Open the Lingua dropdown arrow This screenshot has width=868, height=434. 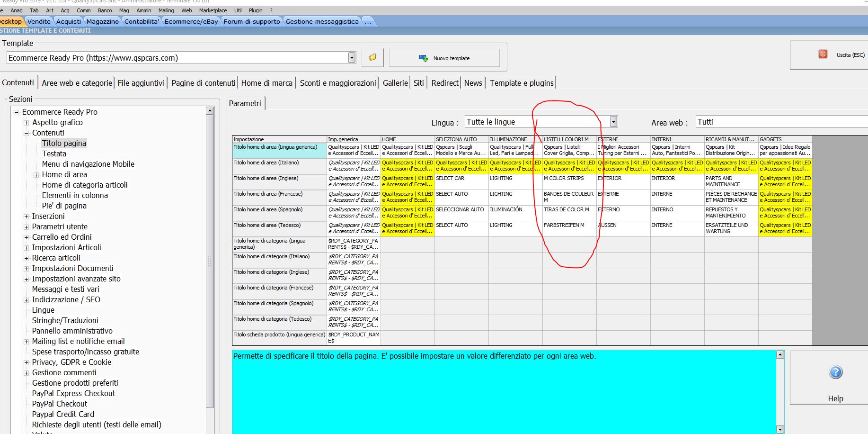(x=613, y=122)
